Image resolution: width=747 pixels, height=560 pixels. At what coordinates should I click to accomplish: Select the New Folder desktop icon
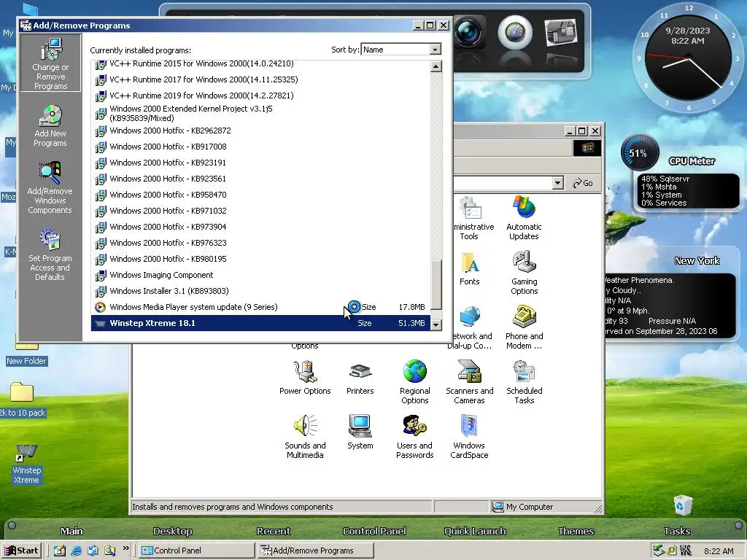click(27, 351)
